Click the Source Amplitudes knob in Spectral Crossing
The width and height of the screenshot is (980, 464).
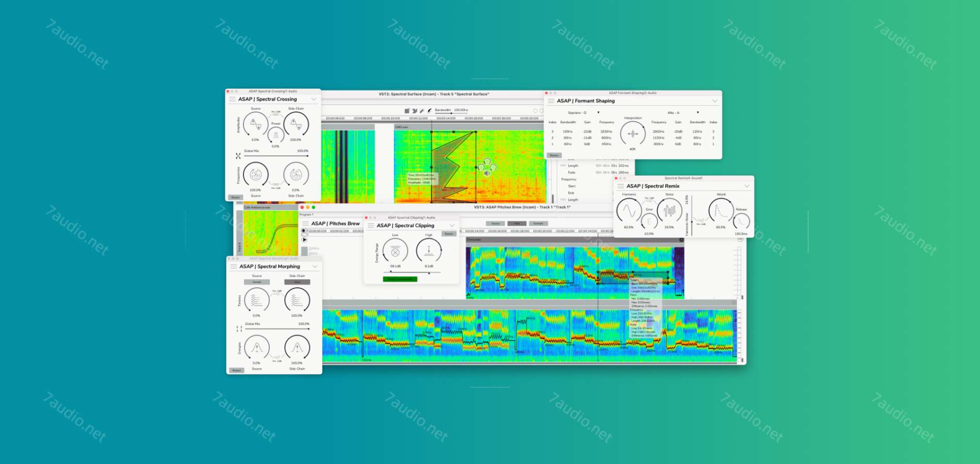255,124
